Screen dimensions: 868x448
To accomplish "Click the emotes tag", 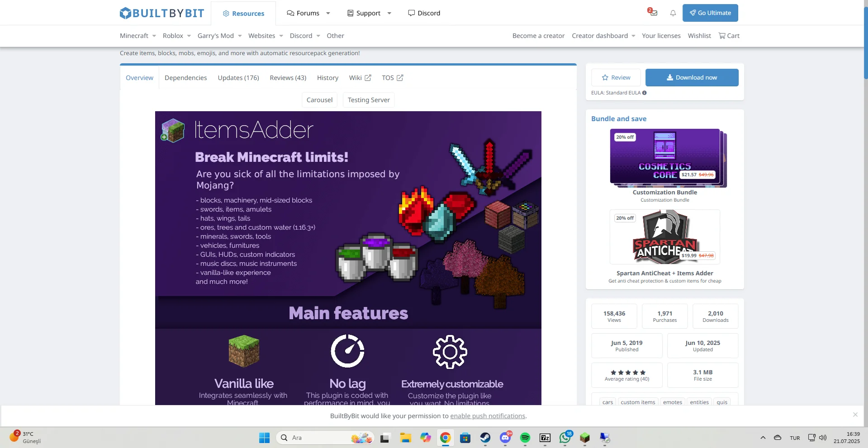I will [673, 402].
